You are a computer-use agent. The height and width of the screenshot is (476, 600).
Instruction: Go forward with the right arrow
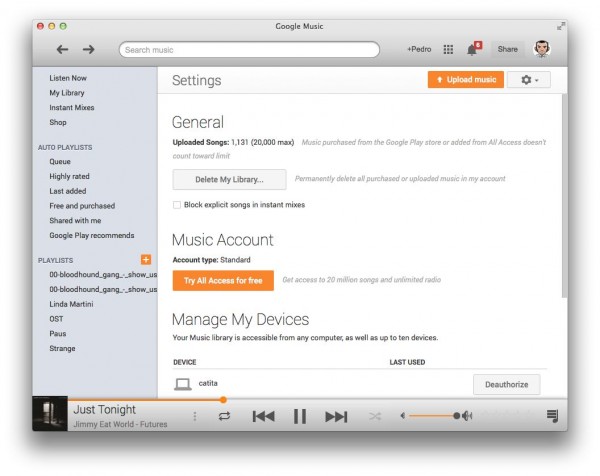(88, 49)
